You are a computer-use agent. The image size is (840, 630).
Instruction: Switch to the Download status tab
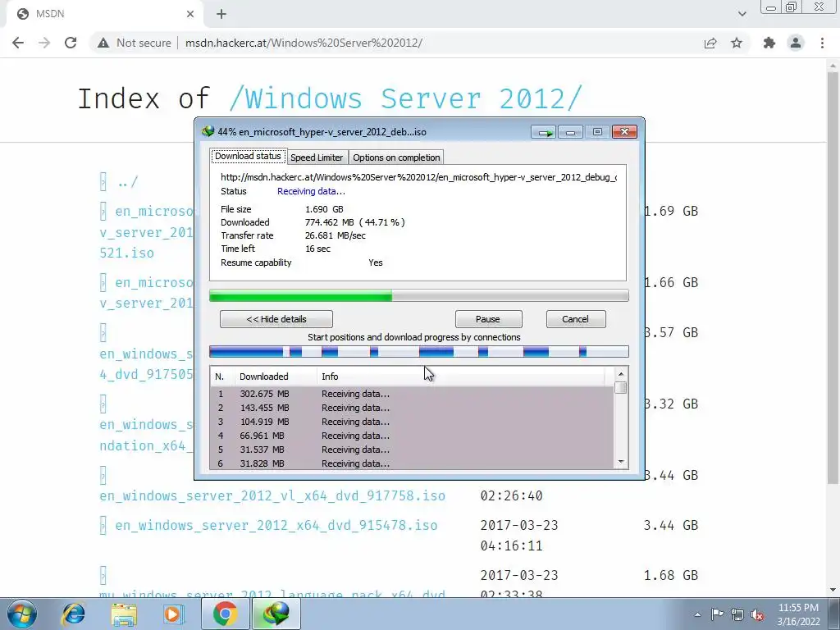(x=248, y=157)
